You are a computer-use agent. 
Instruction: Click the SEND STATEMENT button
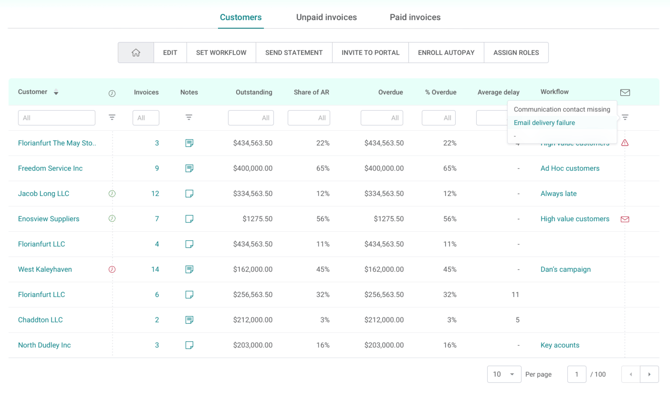point(294,53)
